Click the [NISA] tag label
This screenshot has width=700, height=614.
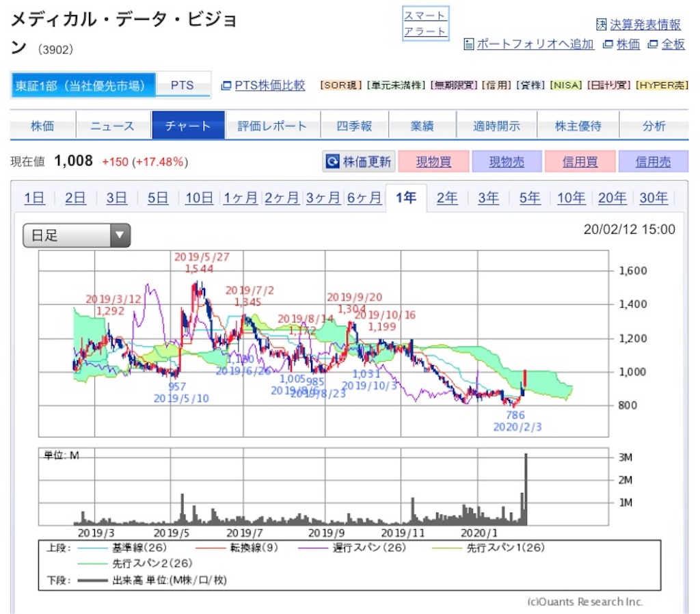[x=565, y=85]
